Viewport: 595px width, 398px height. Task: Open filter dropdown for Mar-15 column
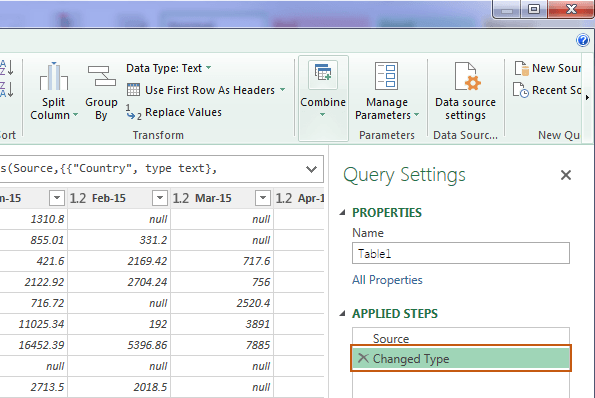[263, 198]
